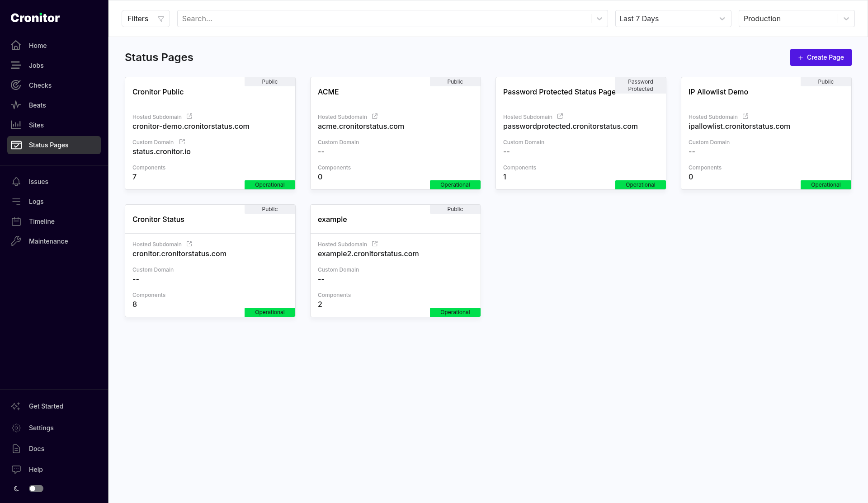Click the Filters button

coord(146,19)
